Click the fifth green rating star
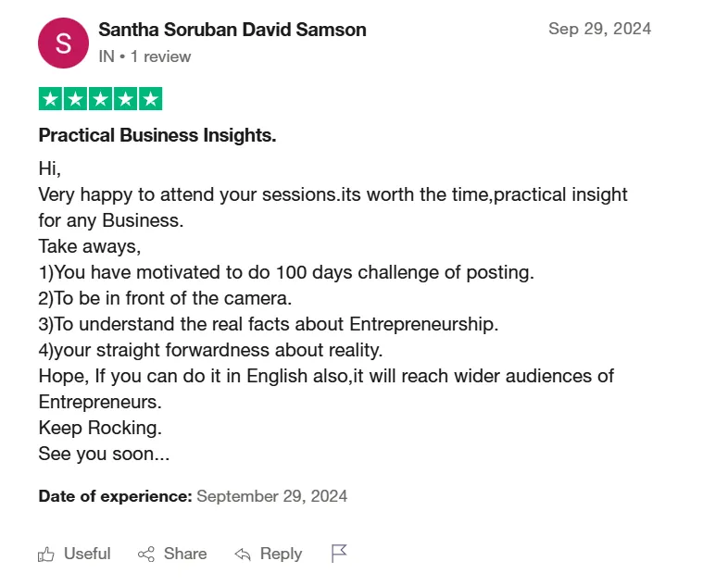Viewport: 728px width, 586px height. click(x=150, y=99)
